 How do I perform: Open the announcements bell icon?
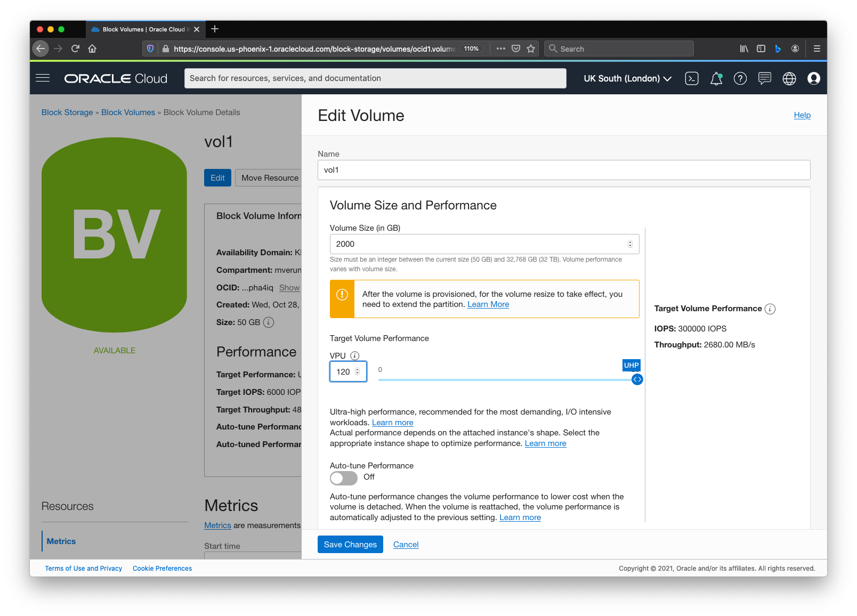tap(716, 79)
